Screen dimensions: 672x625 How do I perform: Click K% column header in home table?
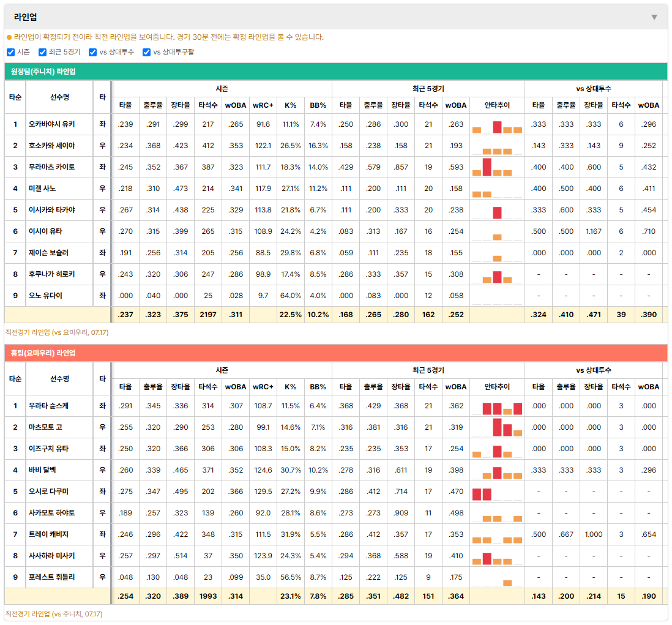pos(291,387)
